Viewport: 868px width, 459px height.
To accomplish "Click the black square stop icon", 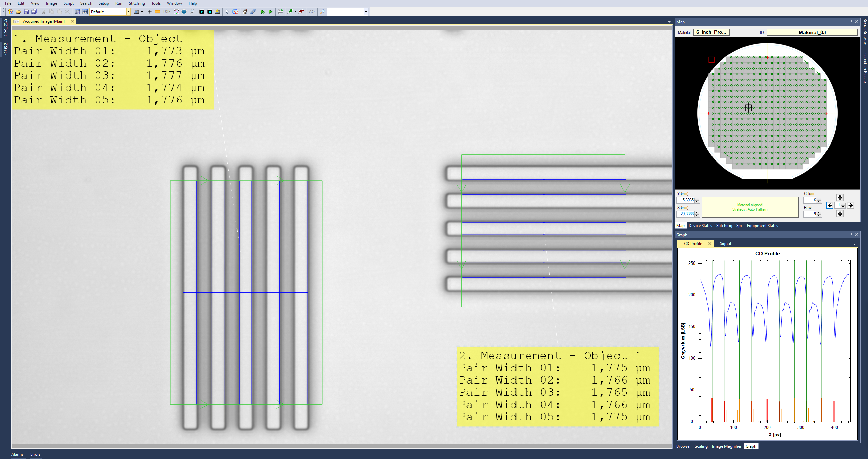I will coord(210,12).
